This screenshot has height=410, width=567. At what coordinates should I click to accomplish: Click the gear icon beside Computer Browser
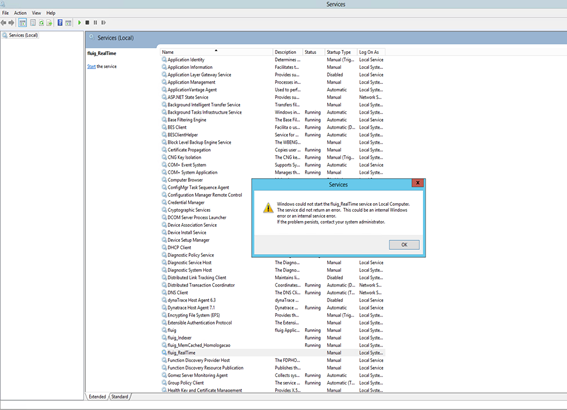pyautogui.click(x=164, y=180)
